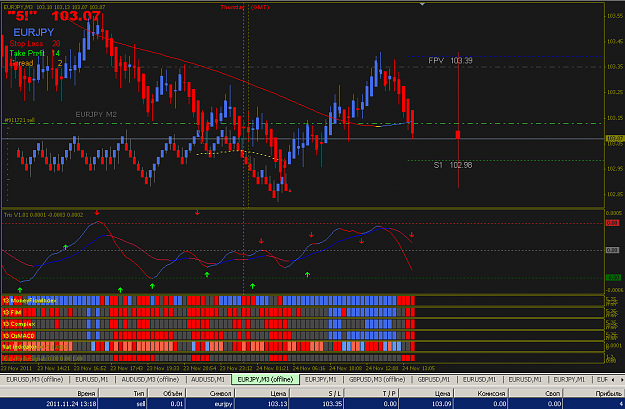Click the 103.35 stop loss cell

click(332, 404)
